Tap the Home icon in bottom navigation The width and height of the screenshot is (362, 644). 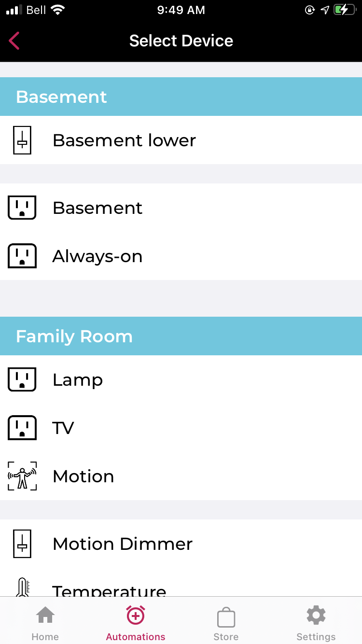pos(45,615)
